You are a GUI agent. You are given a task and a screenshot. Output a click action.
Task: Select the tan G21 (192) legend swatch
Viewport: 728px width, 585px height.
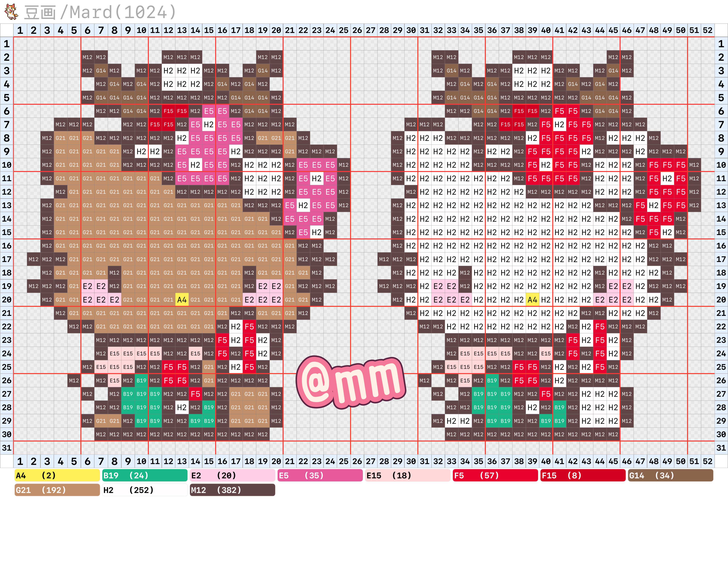(x=57, y=490)
